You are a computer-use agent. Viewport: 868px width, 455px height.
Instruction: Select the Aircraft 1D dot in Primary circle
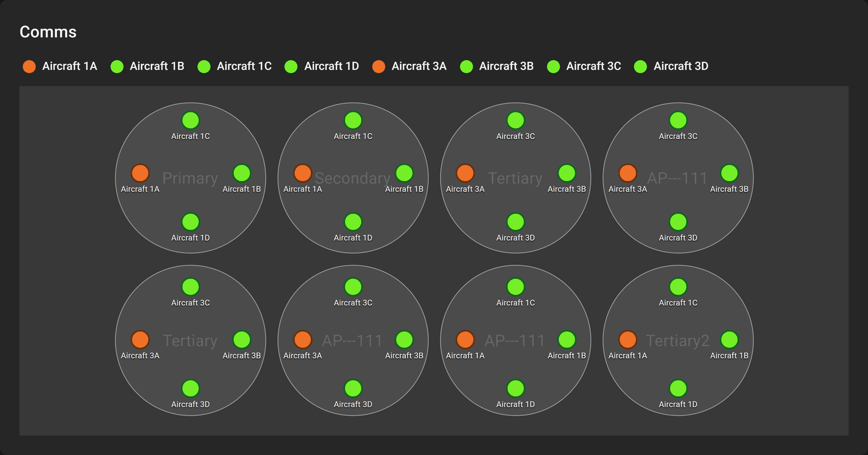tap(190, 222)
